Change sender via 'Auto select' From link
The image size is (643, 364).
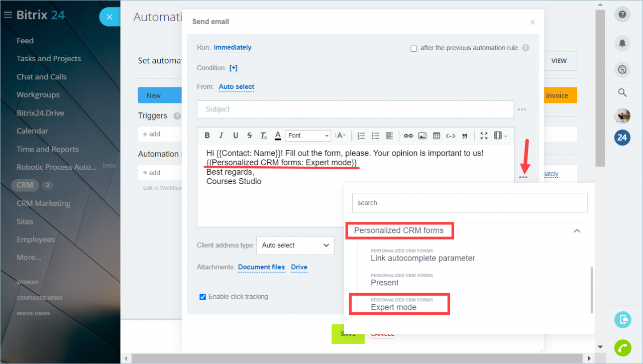point(237,87)
